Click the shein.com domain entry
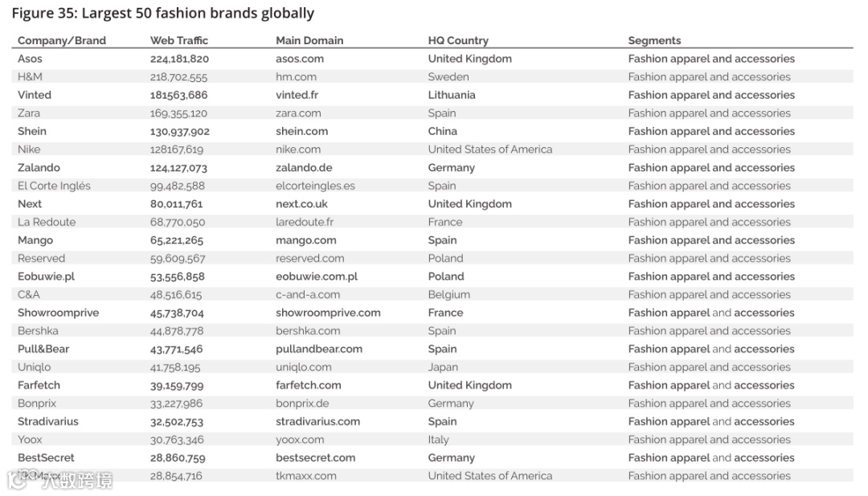The image size is (868, 496). coord(301,131)
